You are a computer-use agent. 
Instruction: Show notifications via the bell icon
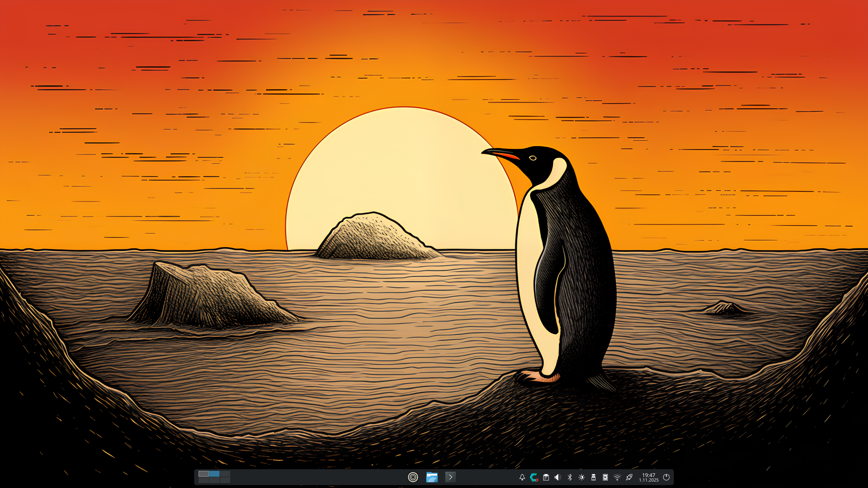point(522,477)
